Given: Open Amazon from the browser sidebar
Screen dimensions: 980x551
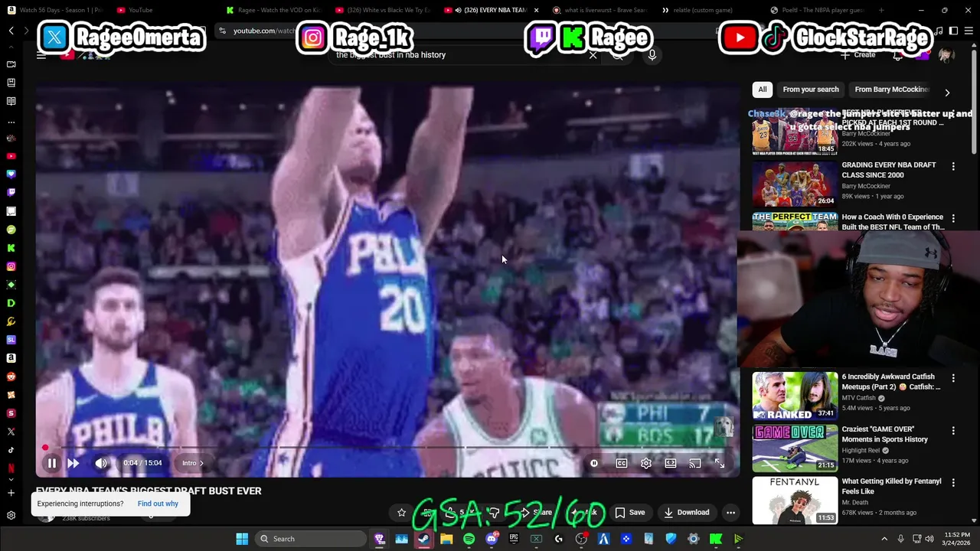Looking at the screenshot, I should coord(11,358).
